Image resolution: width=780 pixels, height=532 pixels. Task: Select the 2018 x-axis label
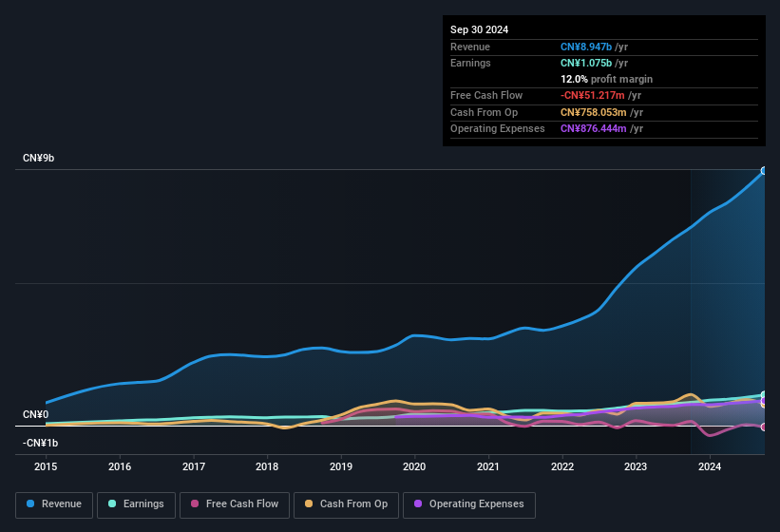click(267, 466)
